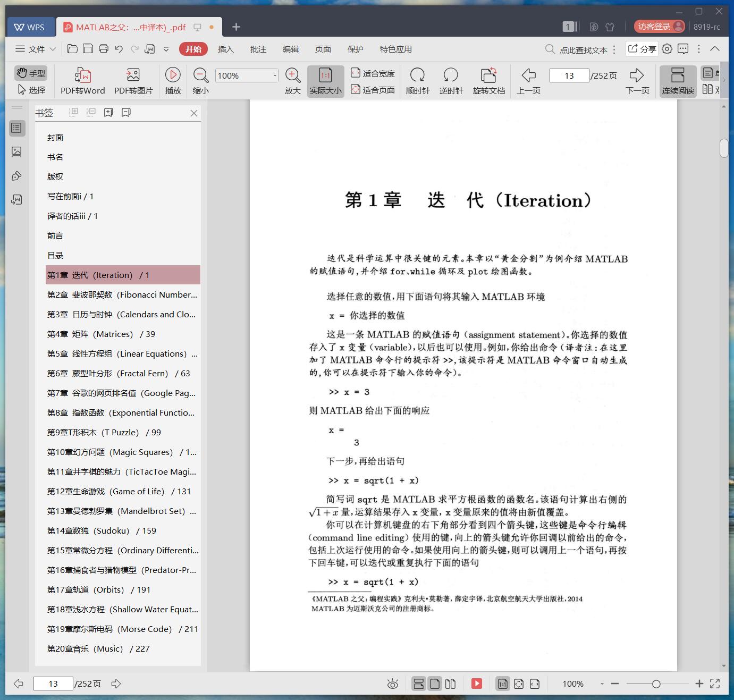Enable 适合宽度 fit width
734x700 pixels.
[373, 73]
